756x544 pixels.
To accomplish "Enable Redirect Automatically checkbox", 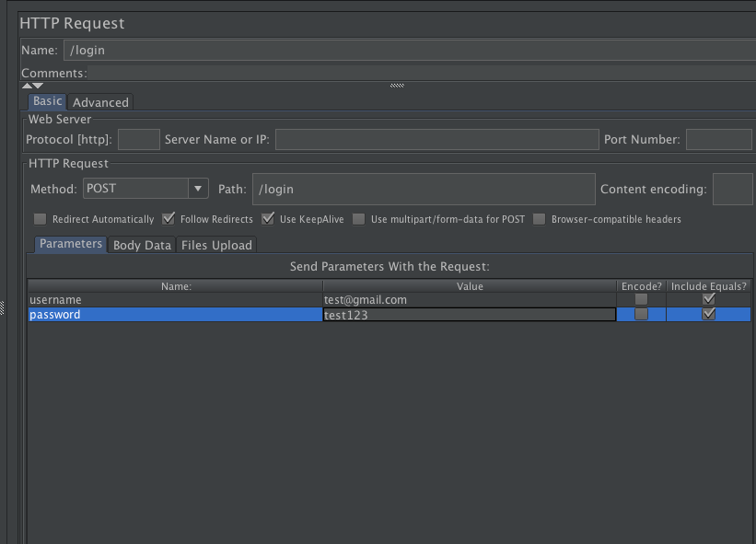I will click(41, 219).
